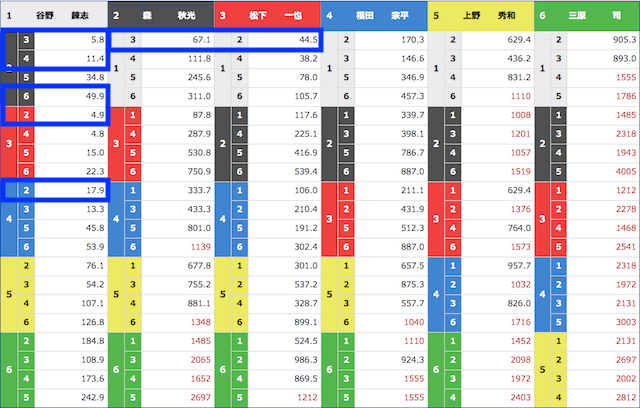Pick the odds value 146.6
The width and height of the screenshot is (640, 408).
click(x=412, y=59)
